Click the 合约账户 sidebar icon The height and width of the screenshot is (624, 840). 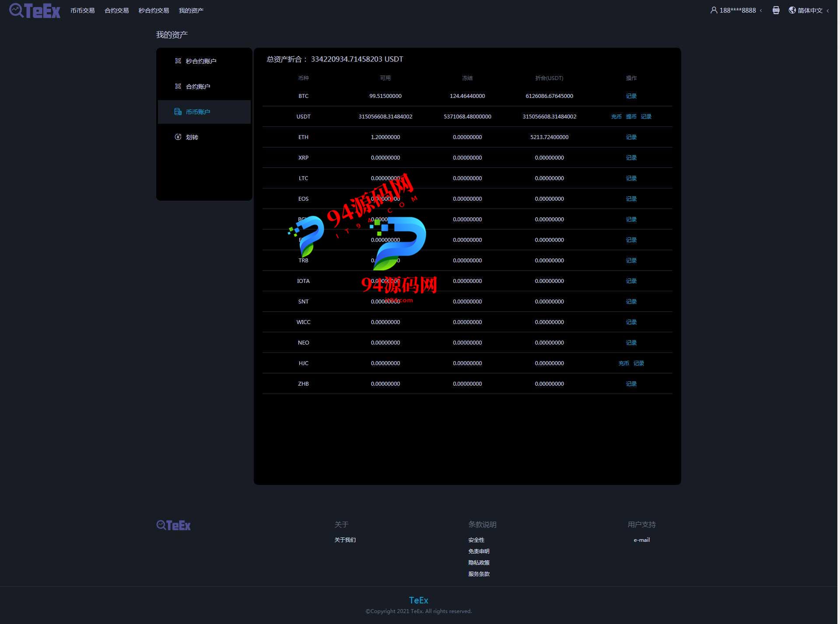point(178,86)
